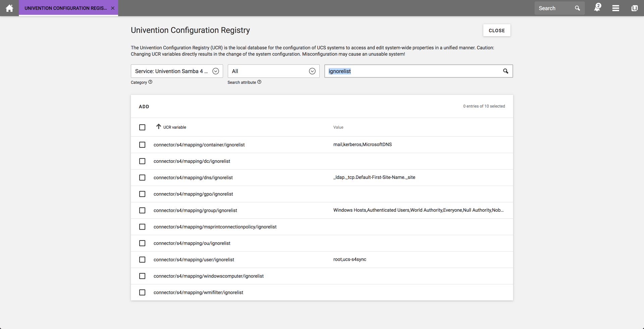644x329 pixels.
Task: Click the ADD button
Action: click(x=144, y=107)
